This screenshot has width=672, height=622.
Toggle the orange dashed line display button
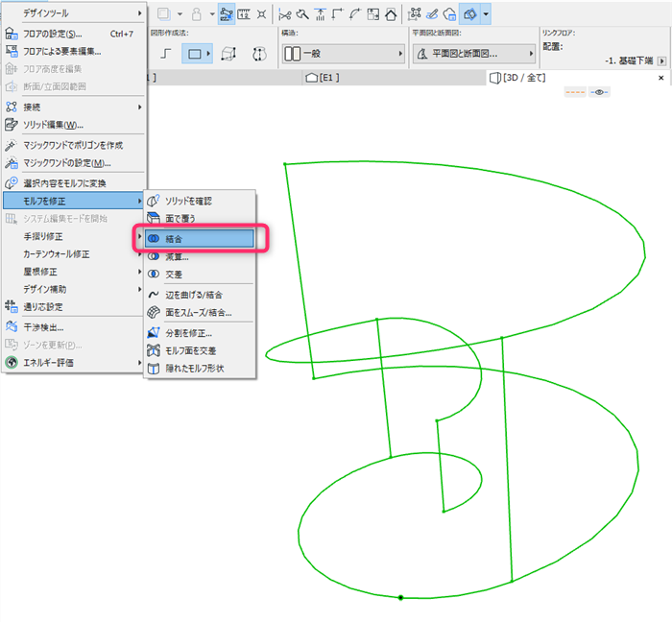click(x=575, y=92)
